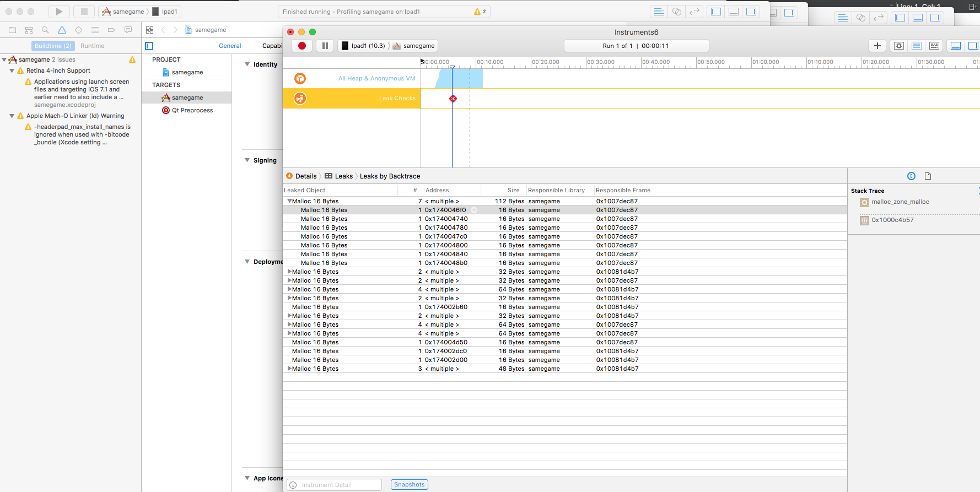Select the standard editor in the frontmost Xcode toolbar
Screen dimensions: 980x492
tap(659, 12)
